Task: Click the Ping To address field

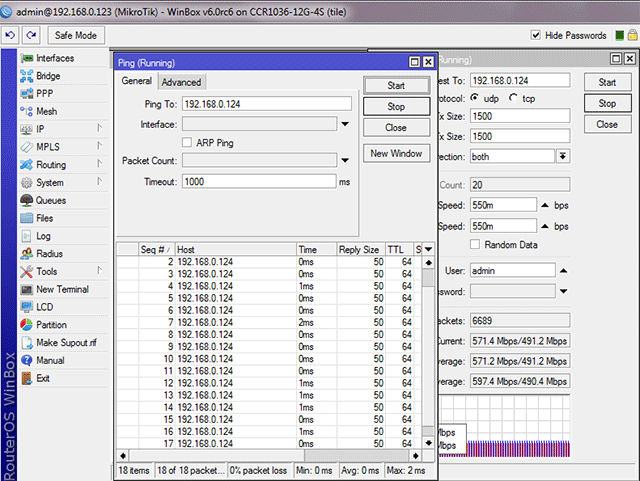Action: [267, 104]
